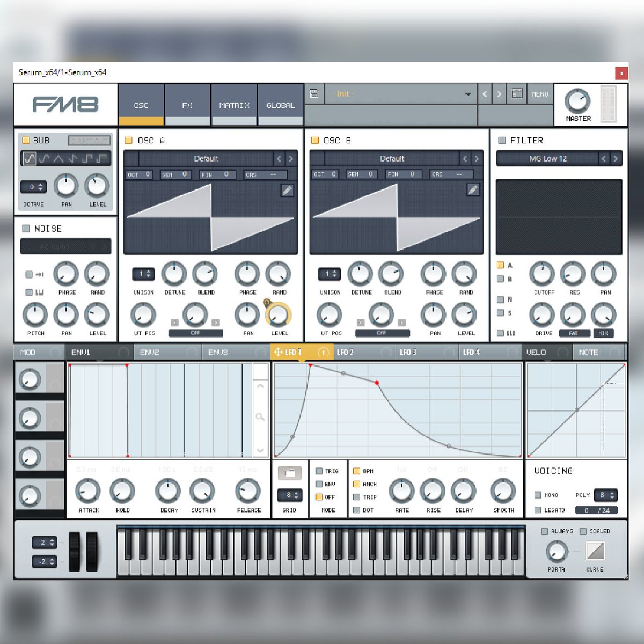Click the PORTA knob
Screen dimensions: 644x644
pos(557,551)
